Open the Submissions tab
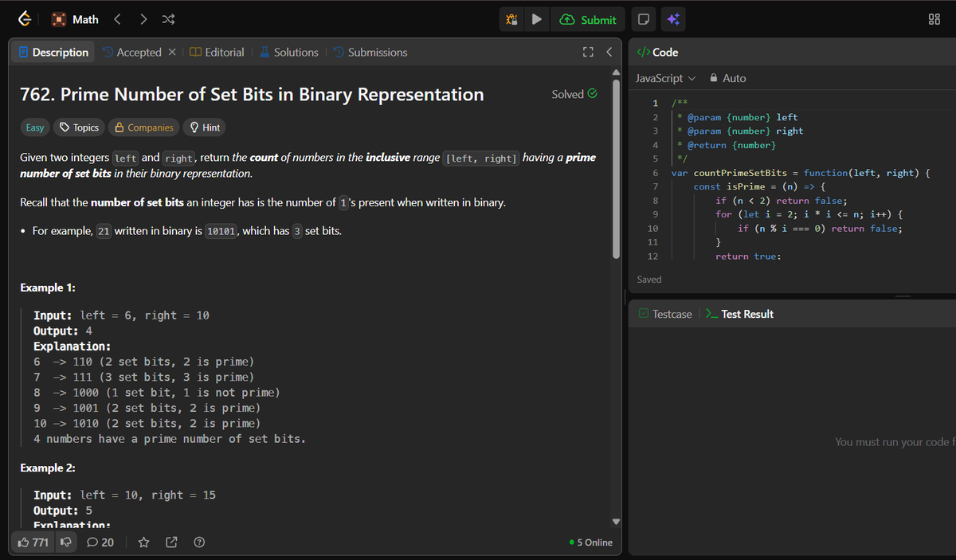This screenshot has width=956, height=560. 370,52
